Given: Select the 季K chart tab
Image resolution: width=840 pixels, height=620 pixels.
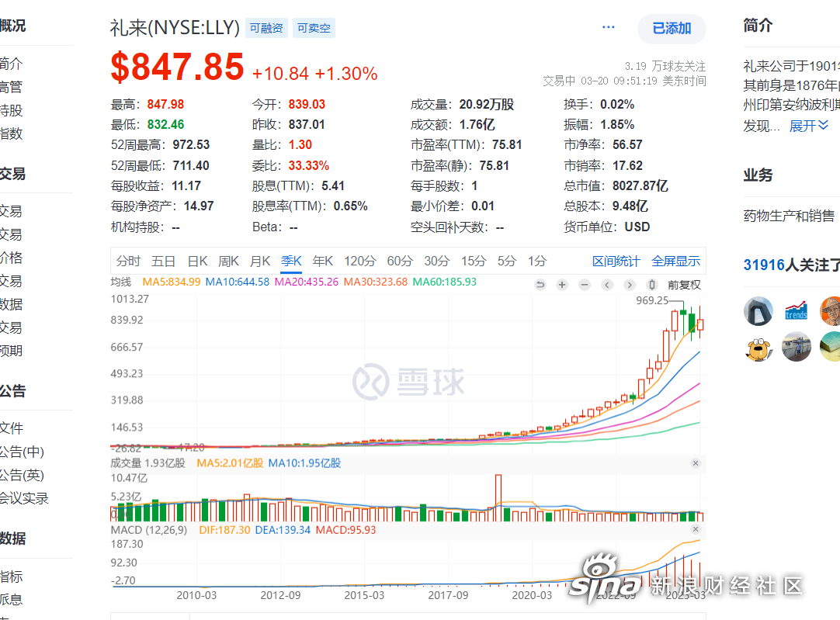Looking at the screenshot, I should 291,262.
